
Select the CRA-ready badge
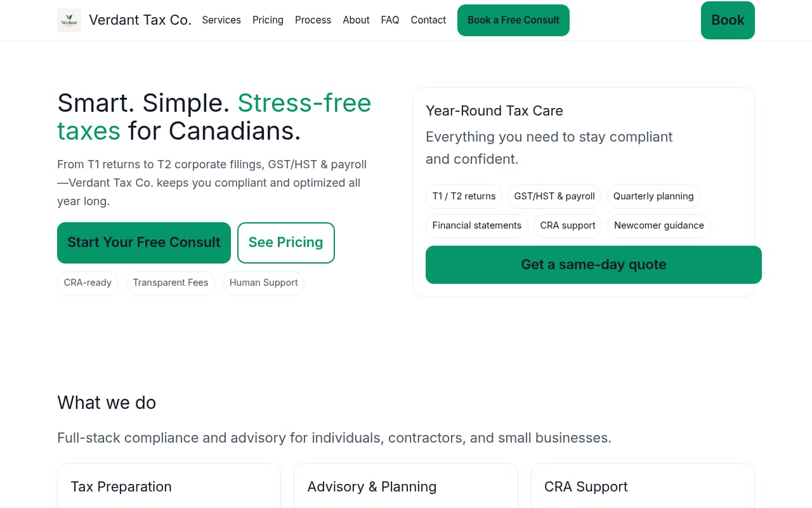coord(88,283)
